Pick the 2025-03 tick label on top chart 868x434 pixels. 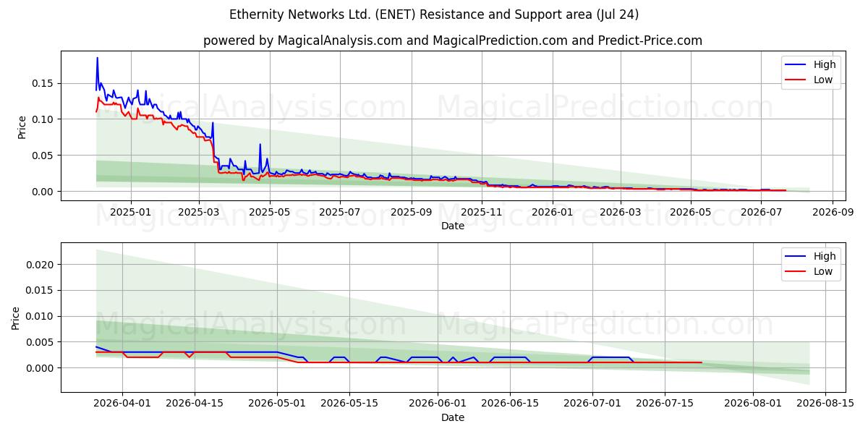click(x=199, y=212)
